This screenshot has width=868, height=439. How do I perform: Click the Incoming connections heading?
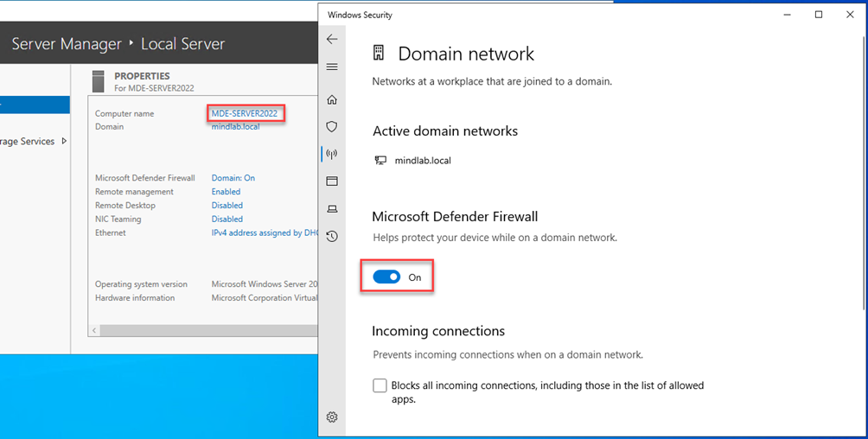click(438, 331)
